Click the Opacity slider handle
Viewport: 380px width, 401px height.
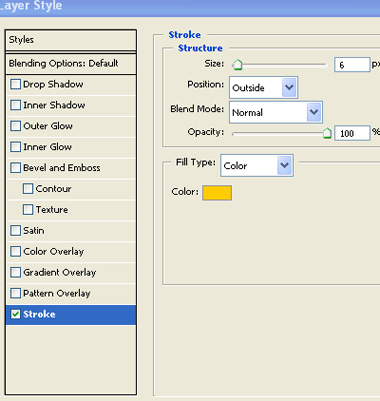coord(327,133)
